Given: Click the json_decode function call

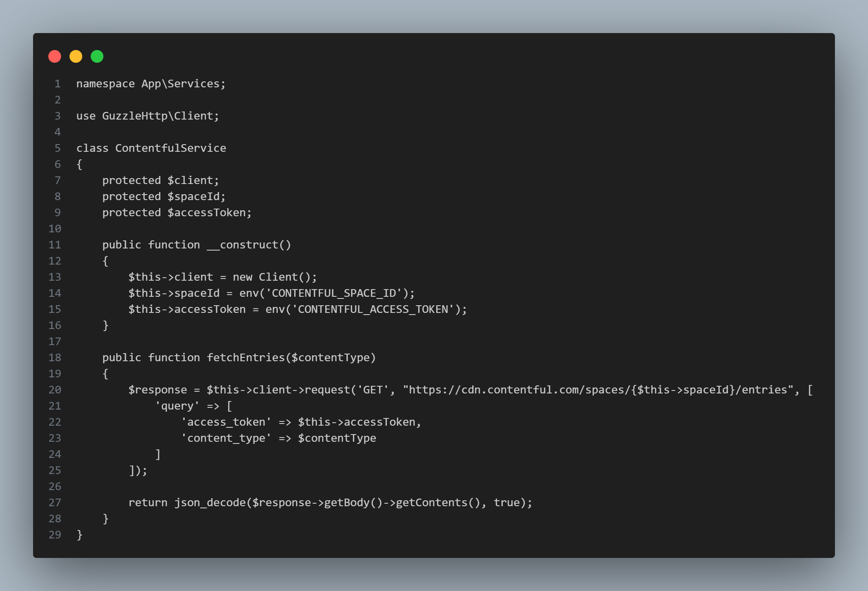Looking at the screenshot, I should tap(210, 503).
